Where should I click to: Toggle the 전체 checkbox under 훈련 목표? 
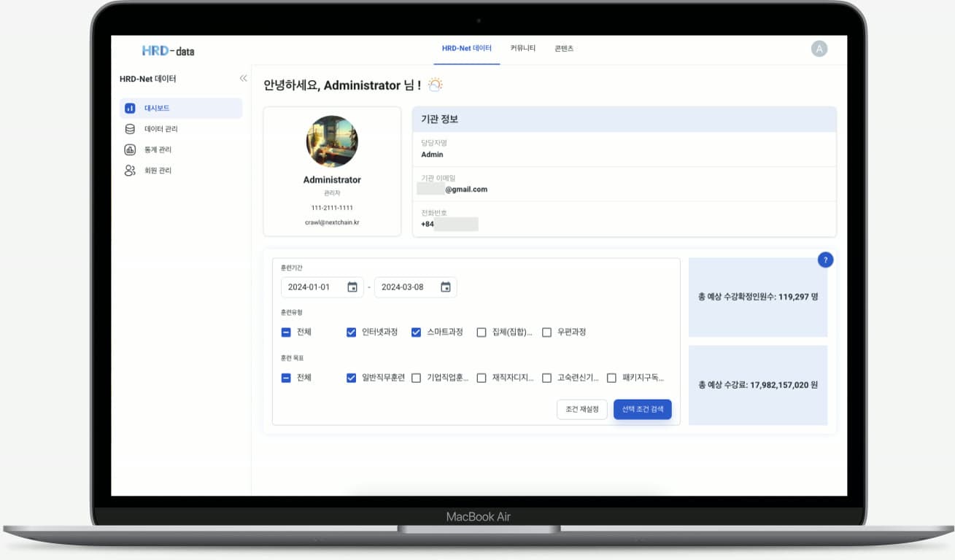(286, 378)
